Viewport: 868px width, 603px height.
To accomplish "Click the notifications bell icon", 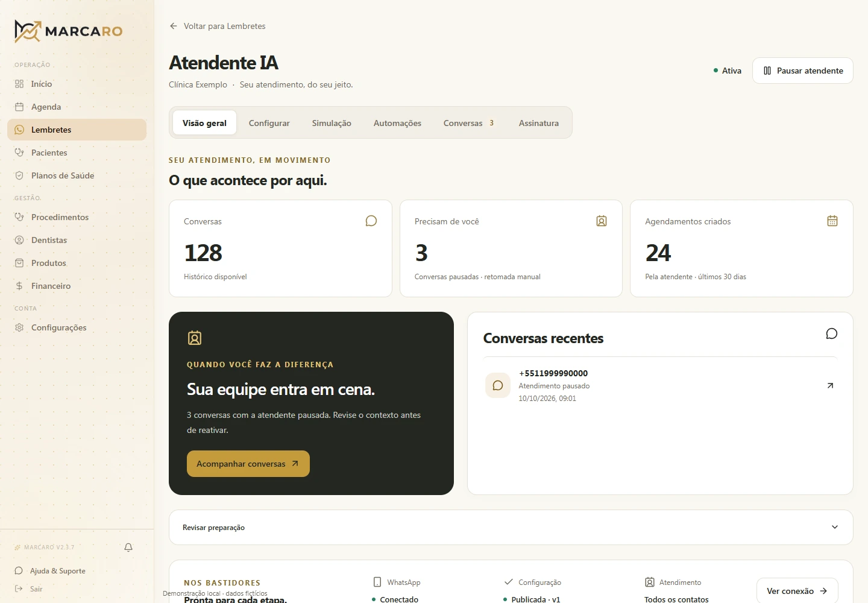I will pos(128,548).
